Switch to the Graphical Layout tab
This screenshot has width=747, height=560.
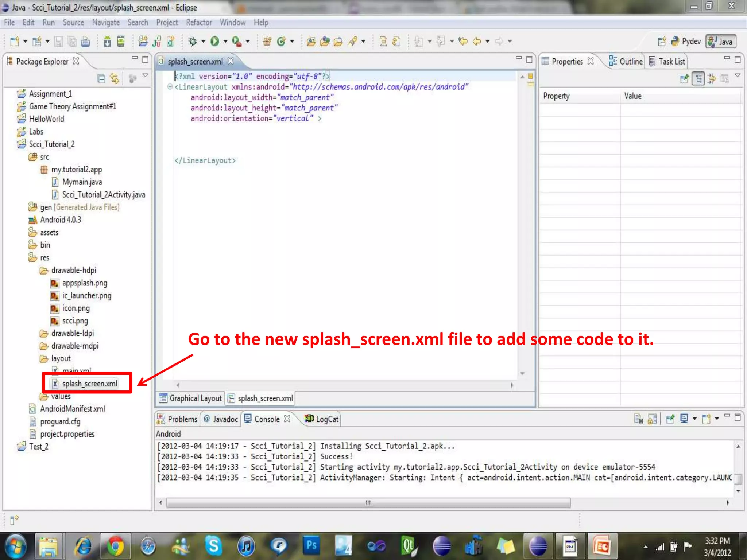click(190, 398)
